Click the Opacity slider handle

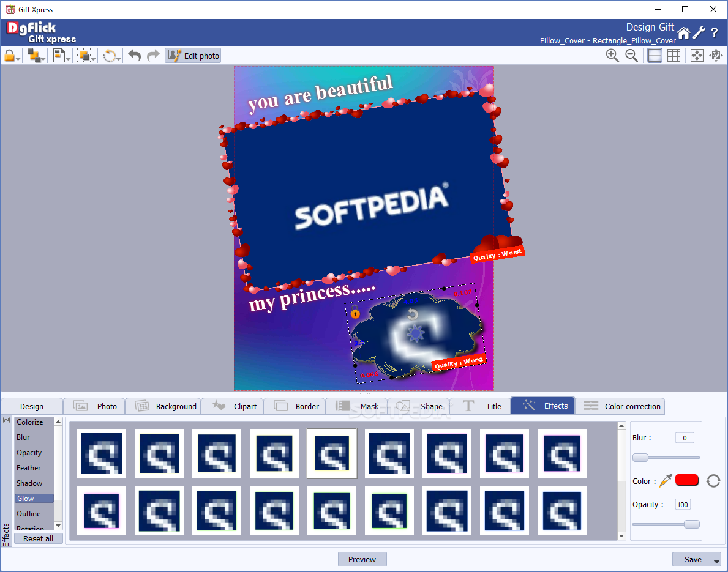point(692,524)
